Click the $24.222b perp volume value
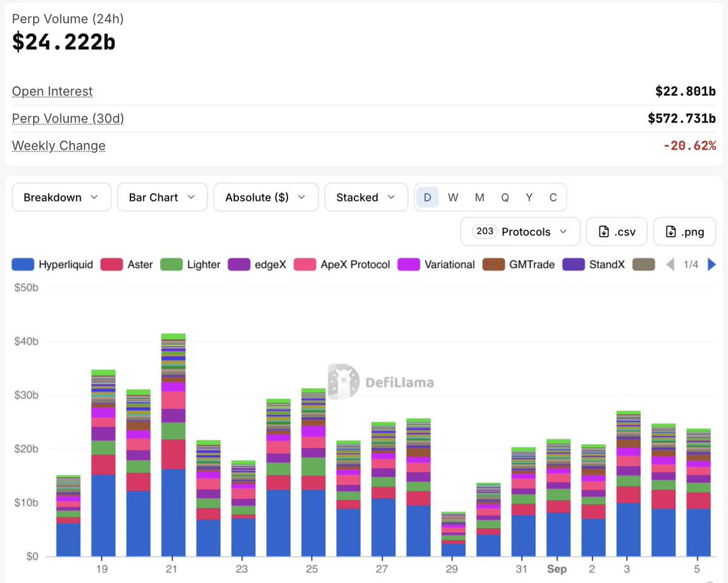The image size is (728, 583). point(64,41)
